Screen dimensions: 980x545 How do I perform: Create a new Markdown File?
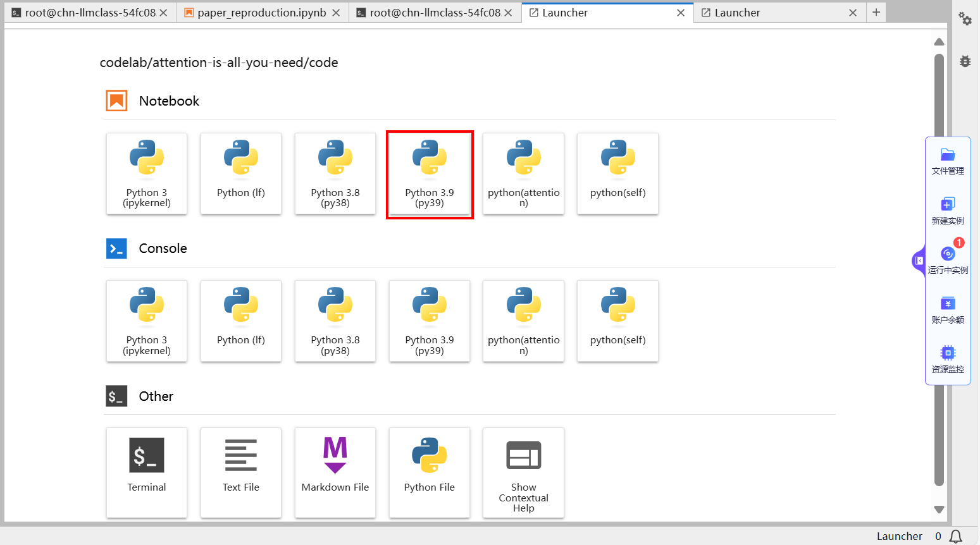(x=335, y=471)
